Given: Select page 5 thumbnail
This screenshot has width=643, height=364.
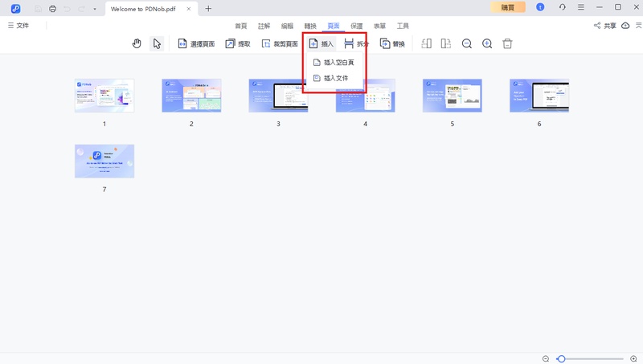Looking at the screenshot, I should click(453, 96).
